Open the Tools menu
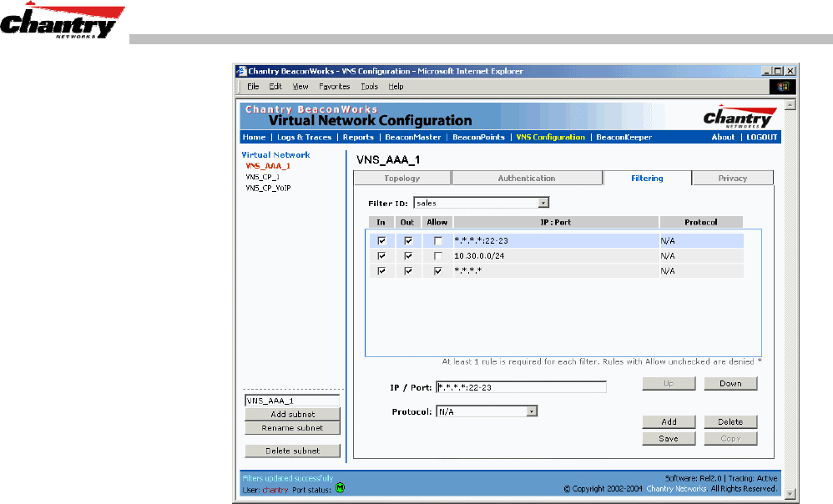Image resolution: width=833 pixels, height=504 pixels. (369, 87)
